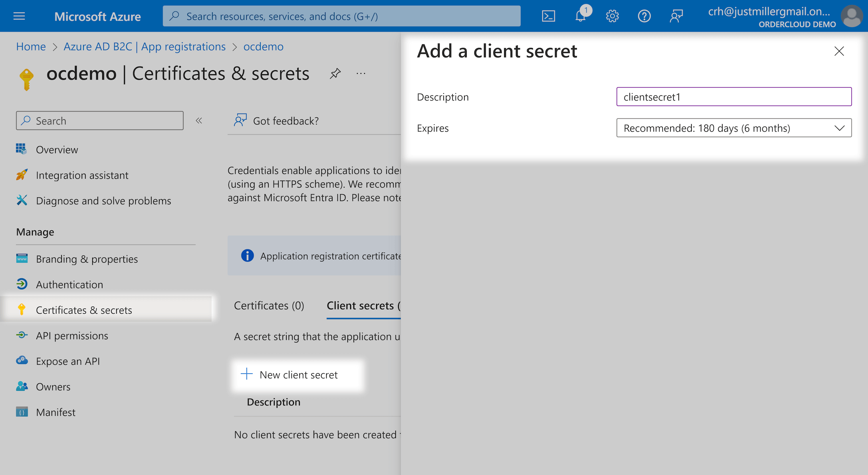Click the Authentication icon
This screenshot has height=475, width=868.
pyautogui.click(x=22, y=284)
